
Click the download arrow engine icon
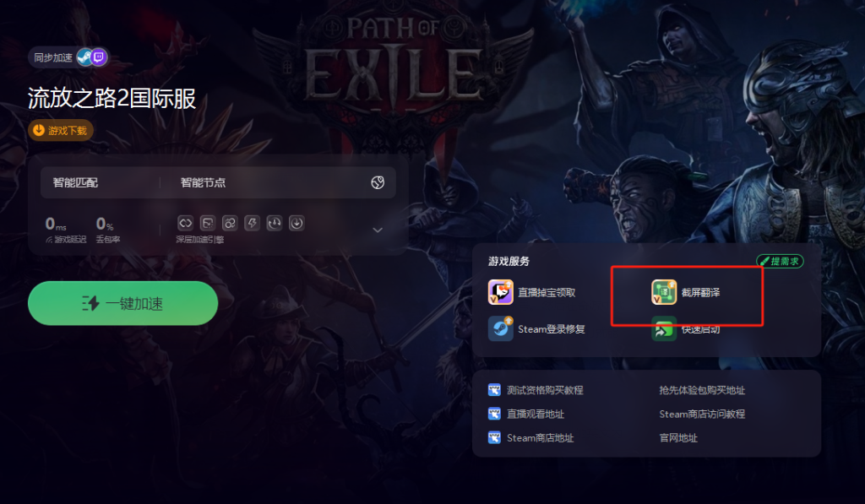pyautogui.click(x=296, y=223)
